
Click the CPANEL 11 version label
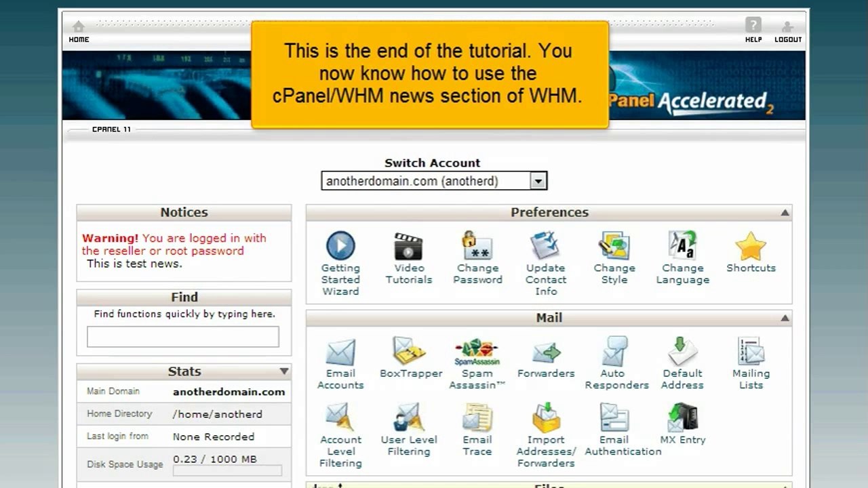tap(111, 129)
